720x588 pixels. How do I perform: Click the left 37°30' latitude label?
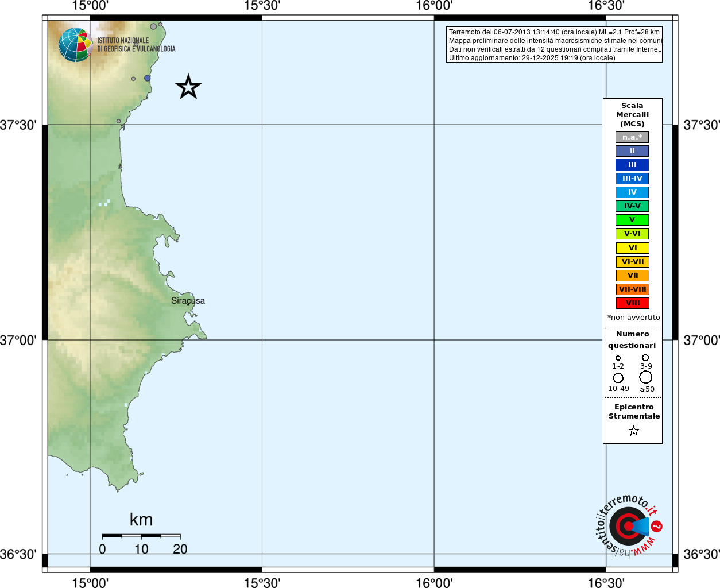click(x=18, y=125)
